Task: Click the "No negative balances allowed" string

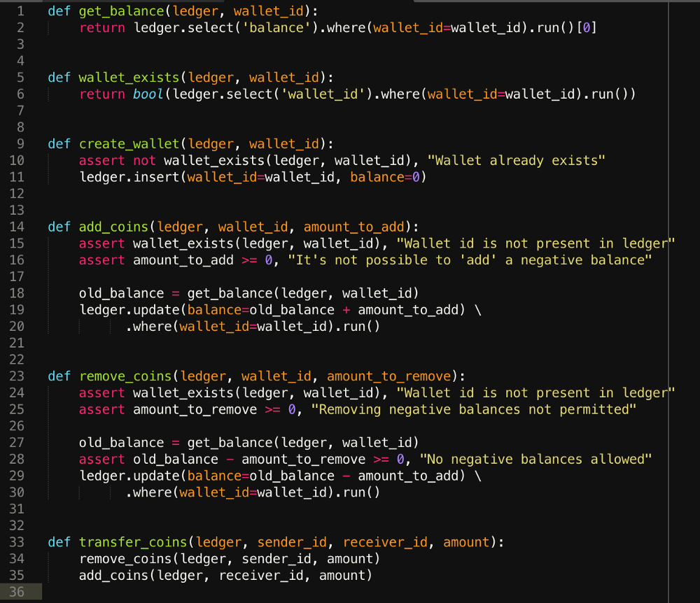Action: (536, 460)
